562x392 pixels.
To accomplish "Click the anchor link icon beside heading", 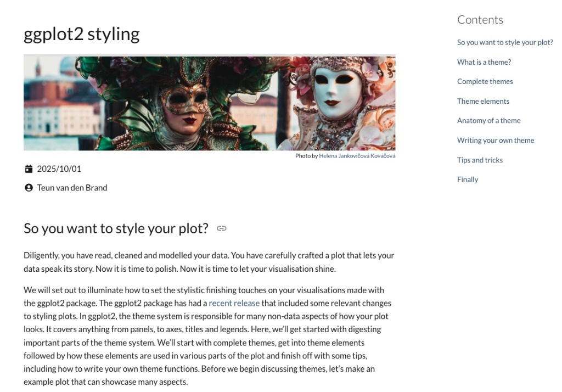I will (x=222, y=228).
